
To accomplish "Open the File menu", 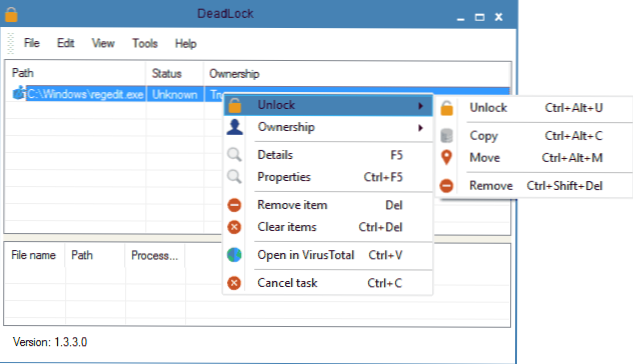I will [31, 43].
